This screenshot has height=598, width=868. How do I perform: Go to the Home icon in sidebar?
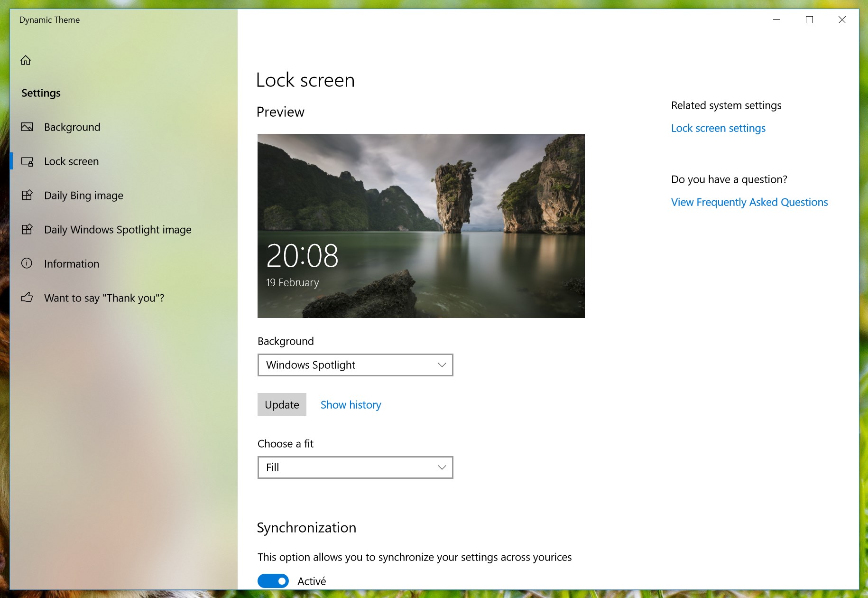[x=26, y=60]
